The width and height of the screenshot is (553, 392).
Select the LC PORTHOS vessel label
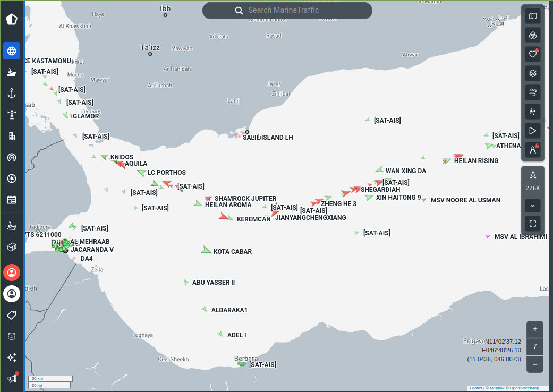166,173
